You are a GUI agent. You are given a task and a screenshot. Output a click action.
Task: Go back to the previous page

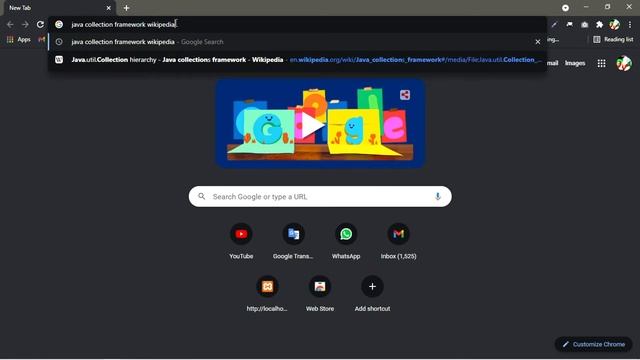10,24
